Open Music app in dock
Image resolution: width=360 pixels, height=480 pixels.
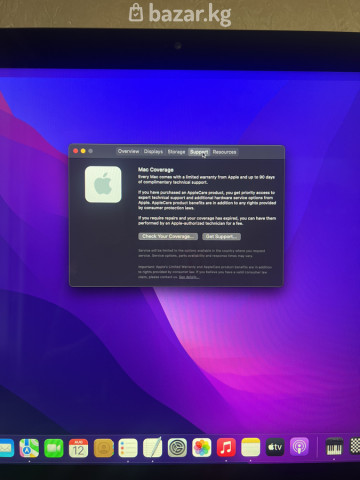226,447
